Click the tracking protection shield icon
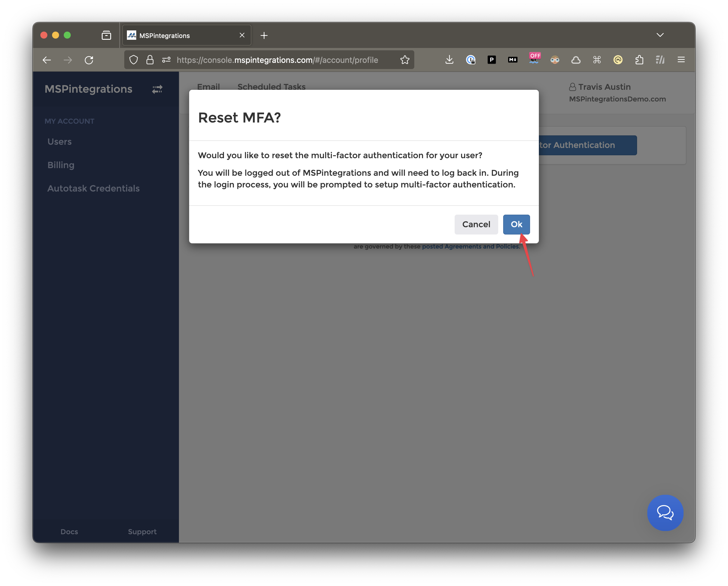The width and height of the screenshot is (728, 586). tap(134, 60)
